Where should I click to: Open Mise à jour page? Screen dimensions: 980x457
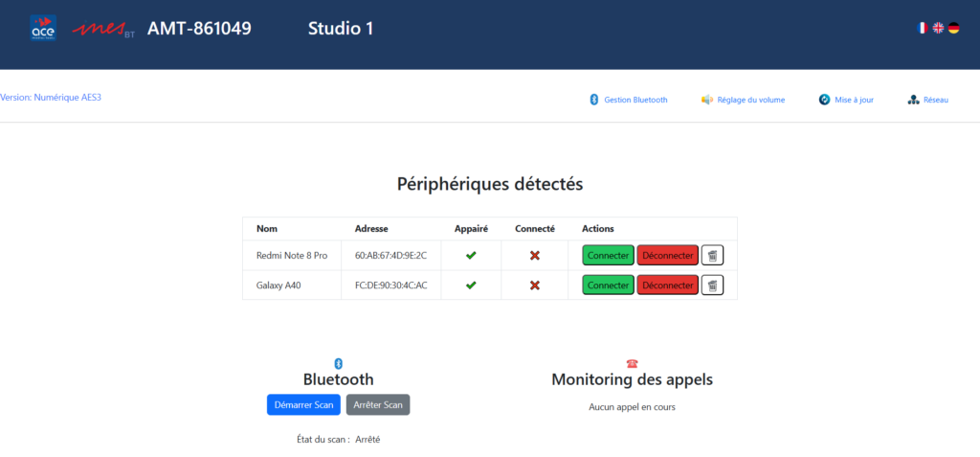point(846,100)
